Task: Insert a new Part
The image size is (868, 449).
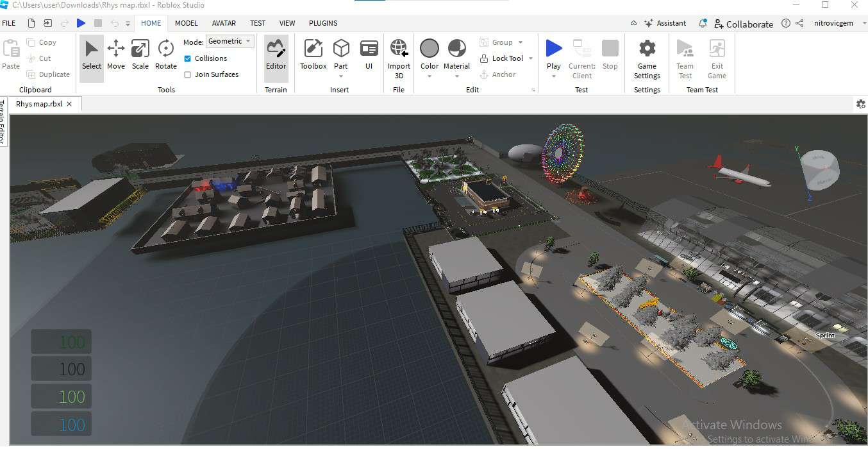Action: (341, 55)
